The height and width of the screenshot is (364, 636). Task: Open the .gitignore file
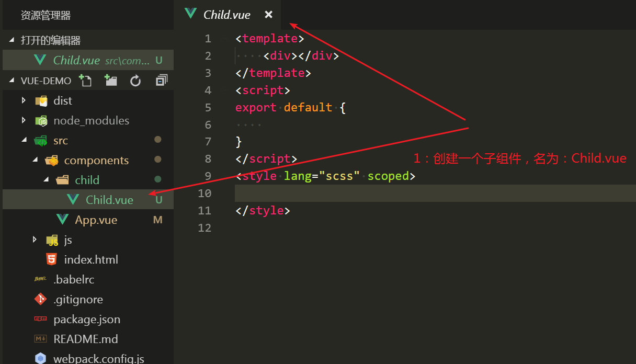(x=88, y=299)
